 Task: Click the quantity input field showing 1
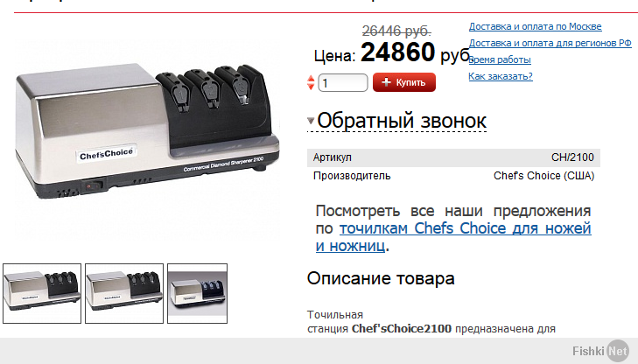[342, 83]
